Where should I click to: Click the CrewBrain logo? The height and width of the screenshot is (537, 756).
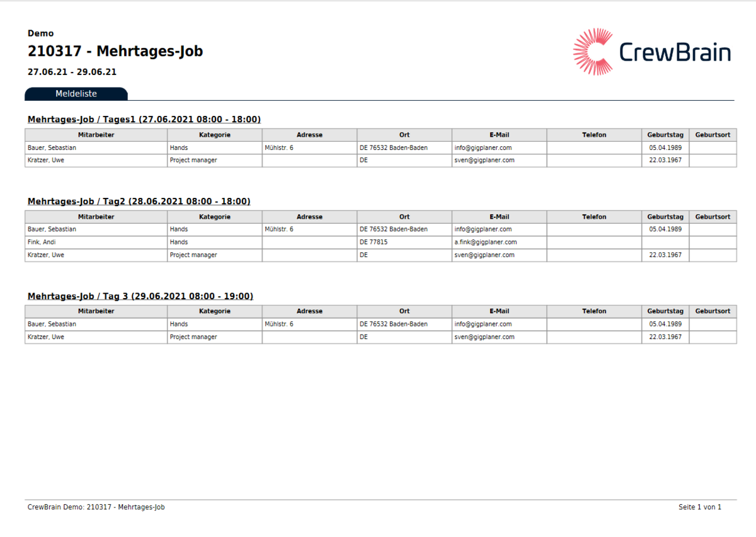point(651,52)
